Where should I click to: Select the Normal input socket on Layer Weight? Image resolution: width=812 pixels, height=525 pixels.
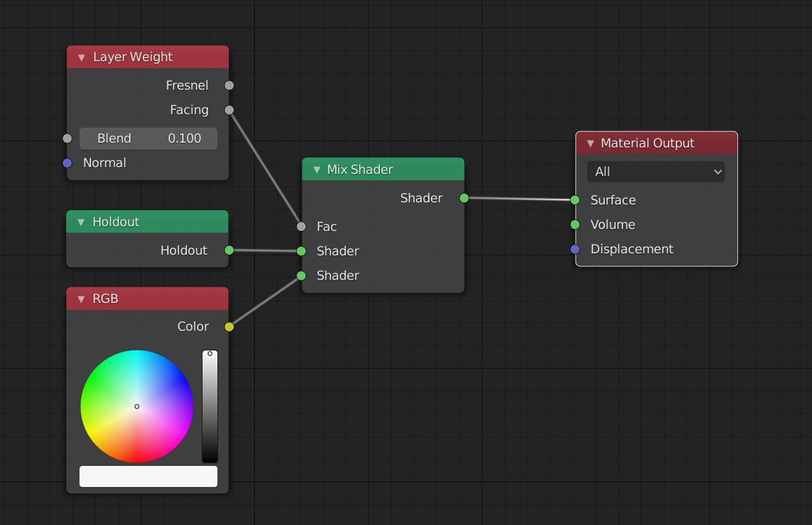tap(67, 162)
